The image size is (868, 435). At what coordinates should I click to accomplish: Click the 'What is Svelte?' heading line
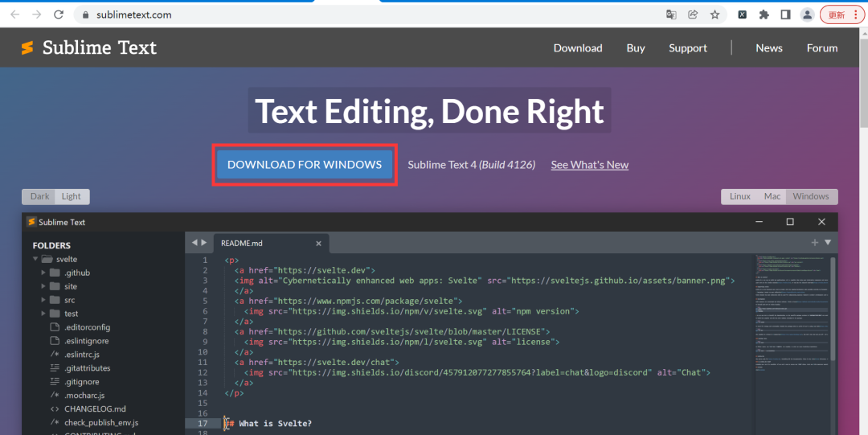pyautogui.click(x=269, y=424)
